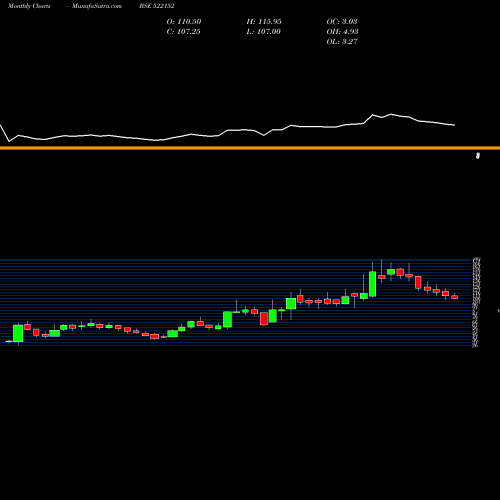Screen dimensions: 500x500
Task: Click the low value 'L: 107.00'
Action: (263, 32)
